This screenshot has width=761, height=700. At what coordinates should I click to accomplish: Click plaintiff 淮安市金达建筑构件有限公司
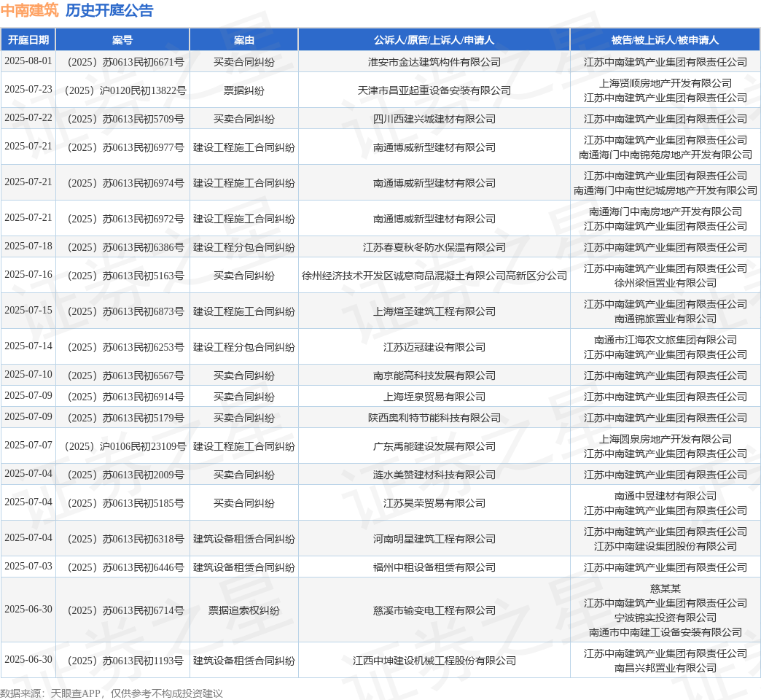(x=434, y=62)
